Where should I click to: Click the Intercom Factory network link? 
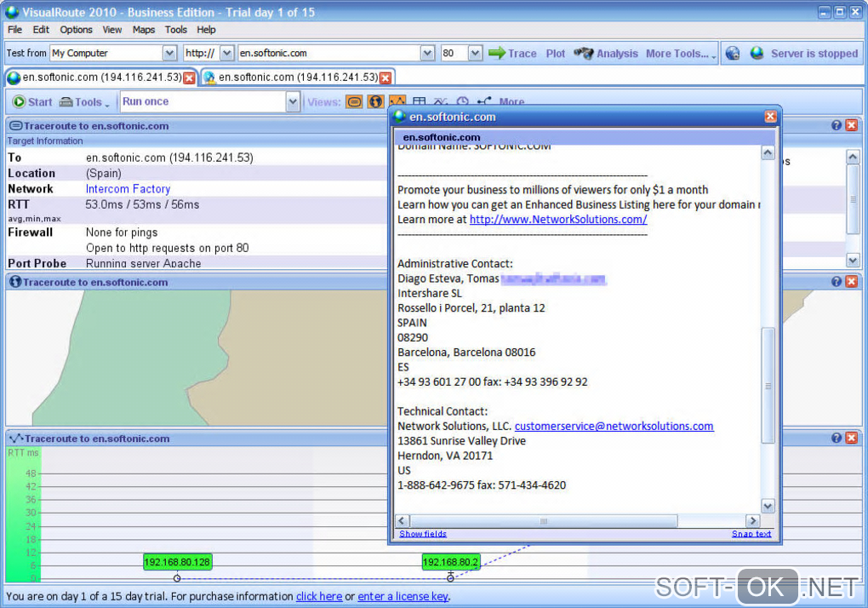(128, 189)
